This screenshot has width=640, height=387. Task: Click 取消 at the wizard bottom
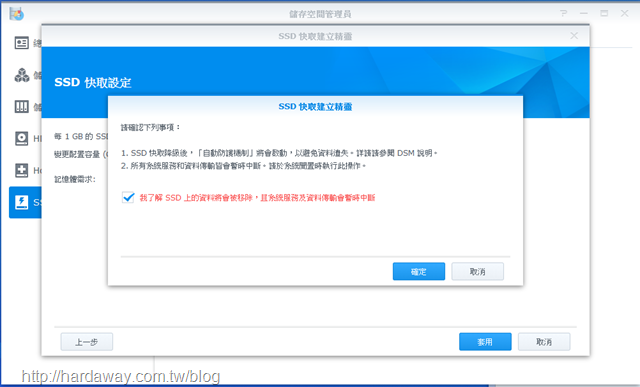tap(544, 342)
